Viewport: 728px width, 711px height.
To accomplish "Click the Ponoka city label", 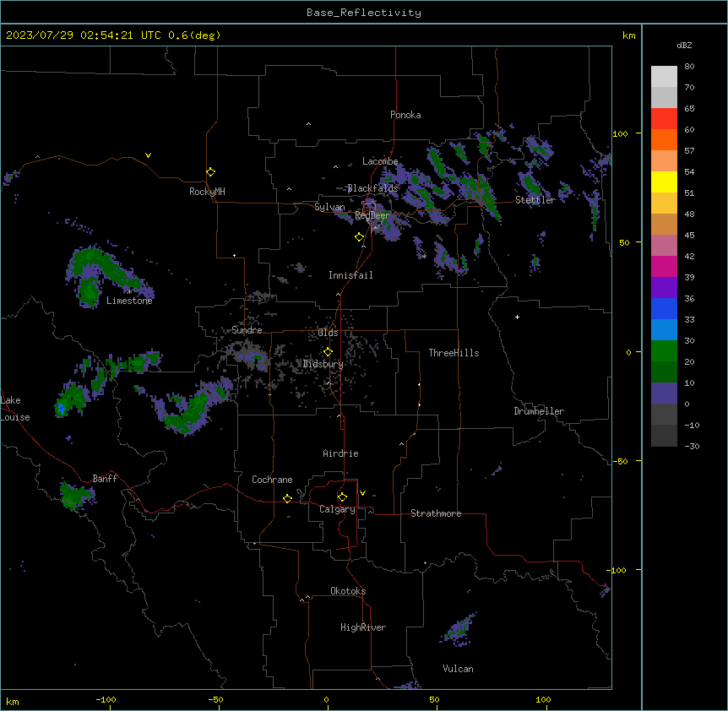I will pyautogui.click(x=405, y=115).
